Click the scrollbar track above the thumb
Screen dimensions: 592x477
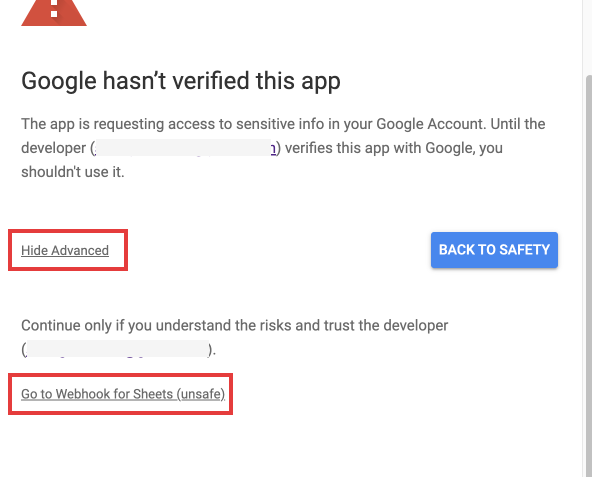point(588,38)
